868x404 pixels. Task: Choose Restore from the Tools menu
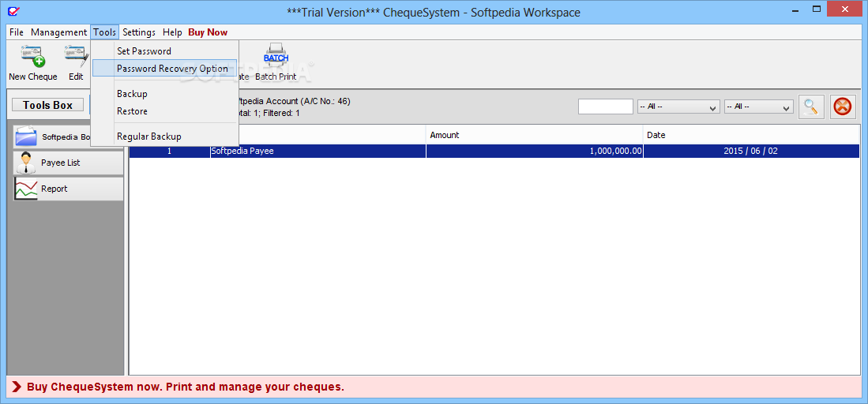tap(165, 111)
